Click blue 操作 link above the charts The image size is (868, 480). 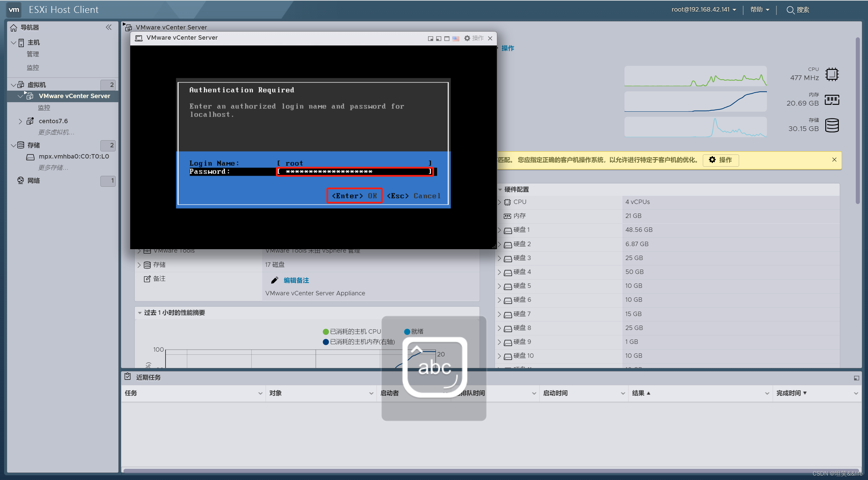508,48
